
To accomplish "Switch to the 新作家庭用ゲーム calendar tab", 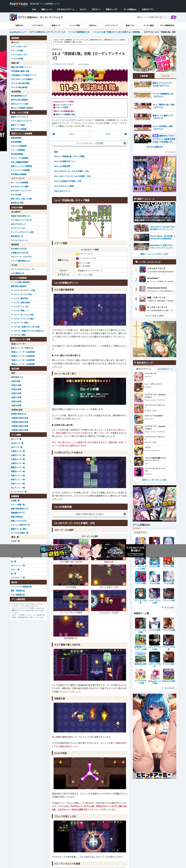I will [165, 369].
